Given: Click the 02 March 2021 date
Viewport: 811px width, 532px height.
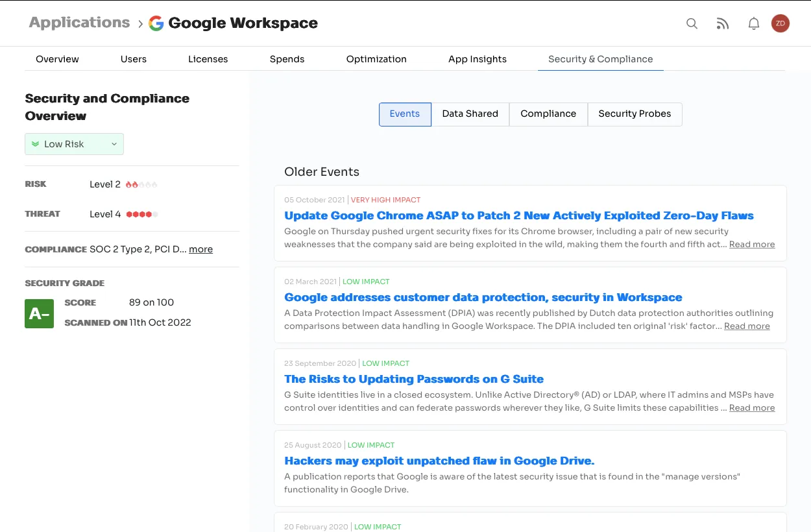Looking at the screenshot, I should [310, 282].
